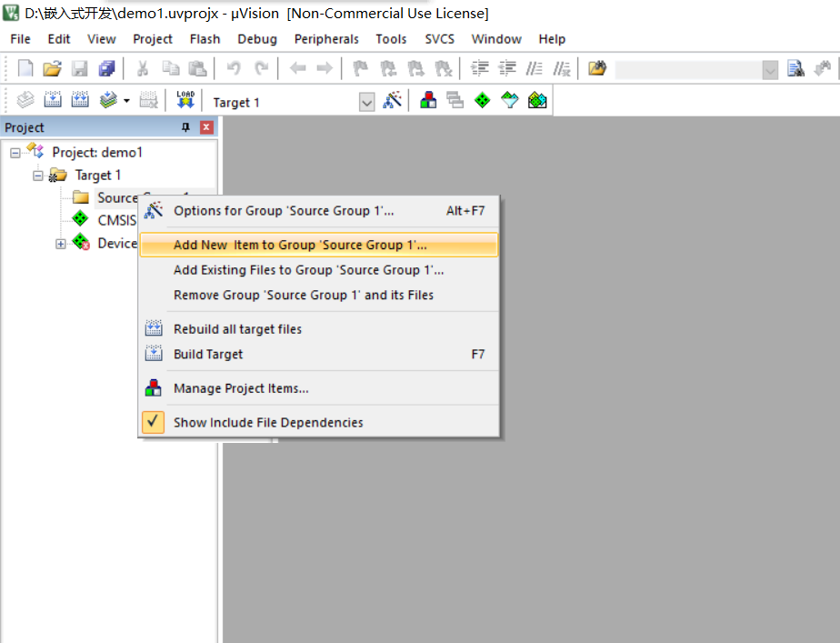Click the Undo arrow icon
840x643 pixels.
pos(234,68)
